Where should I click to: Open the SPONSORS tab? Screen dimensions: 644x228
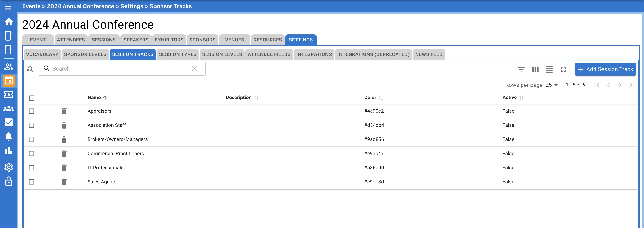202,40
